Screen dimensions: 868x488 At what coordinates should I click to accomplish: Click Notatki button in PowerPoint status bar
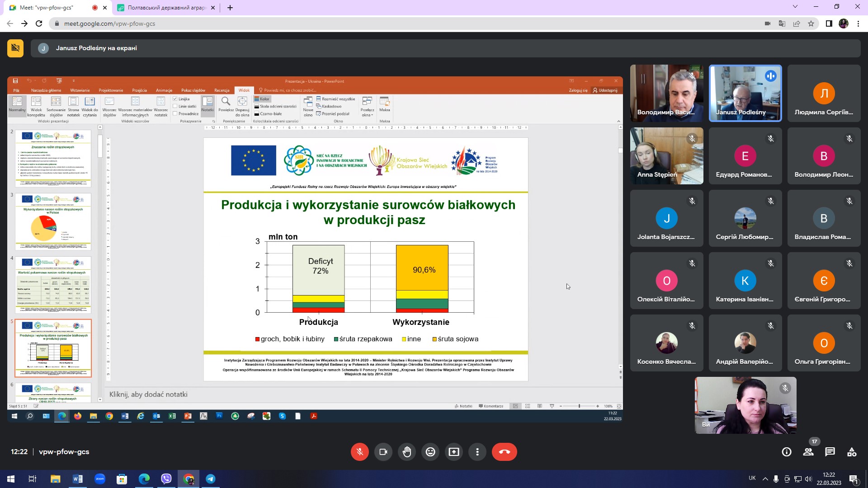pyautogui.click(x=463, y=406)
